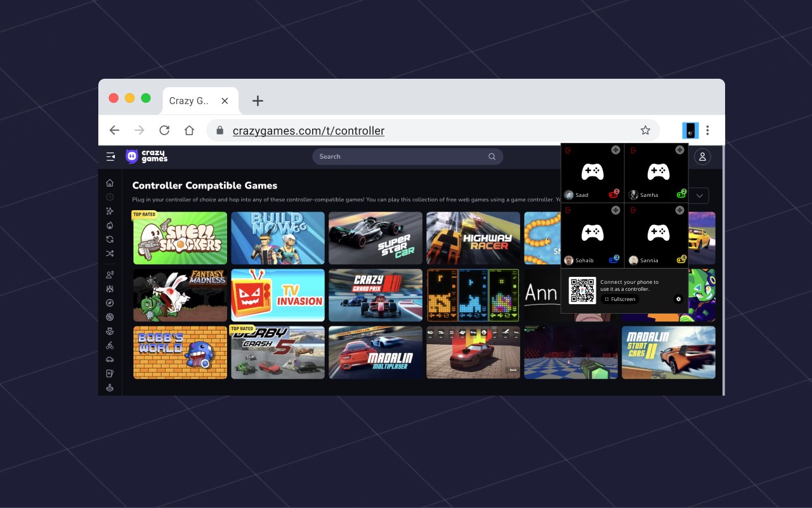Open 2-player games icon in sidebar
812x508 pixels.
pos(110,275)
